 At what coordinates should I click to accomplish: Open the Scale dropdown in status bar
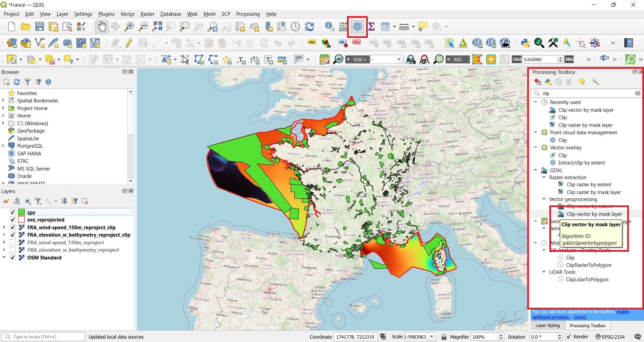click(432, 337)
